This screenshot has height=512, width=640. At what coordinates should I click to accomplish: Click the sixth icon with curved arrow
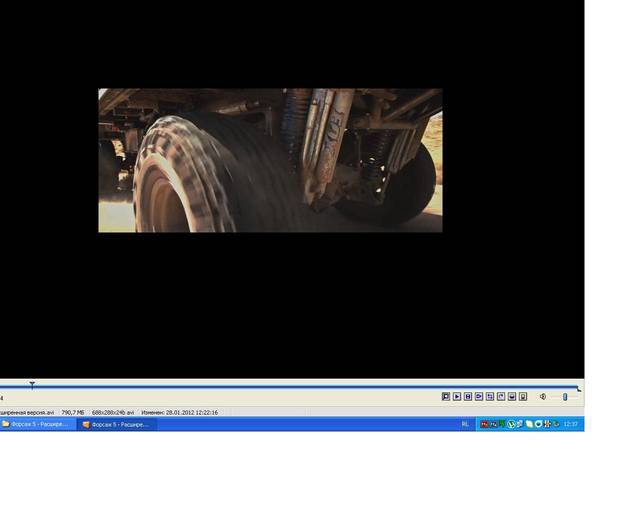501,396
